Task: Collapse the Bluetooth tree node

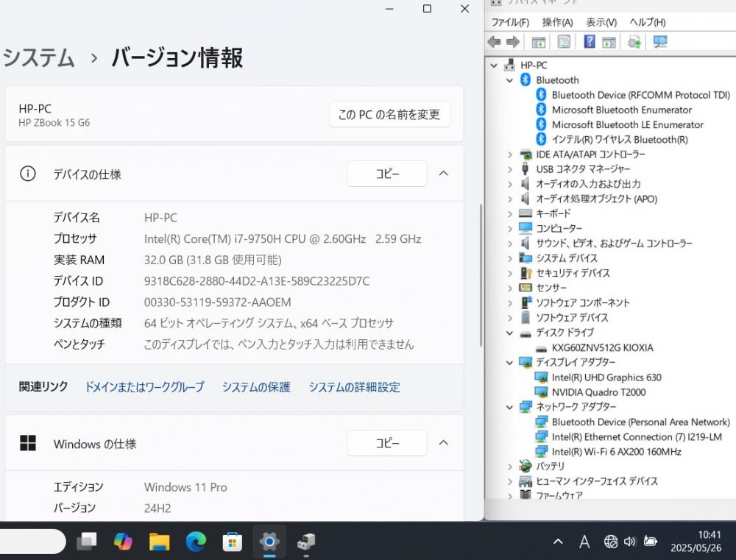Action: [x=509, y=80]
